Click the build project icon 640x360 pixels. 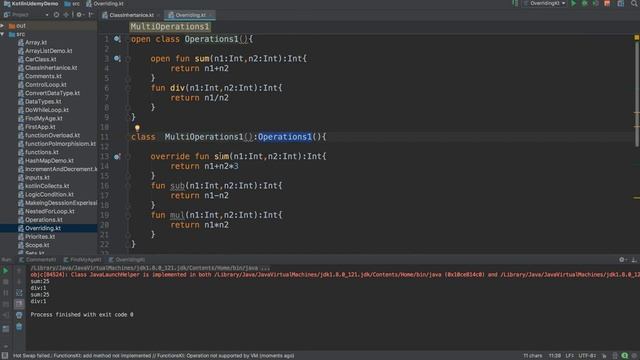tap(515, 4)
